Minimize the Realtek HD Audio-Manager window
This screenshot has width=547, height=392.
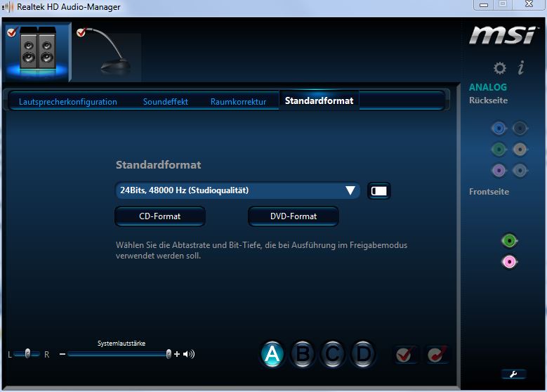coord(484,4)
